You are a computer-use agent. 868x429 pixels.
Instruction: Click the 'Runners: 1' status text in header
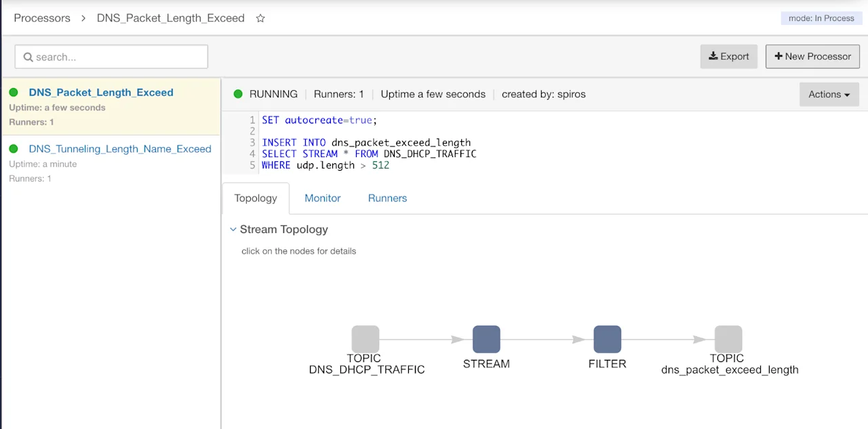[338, 94]
